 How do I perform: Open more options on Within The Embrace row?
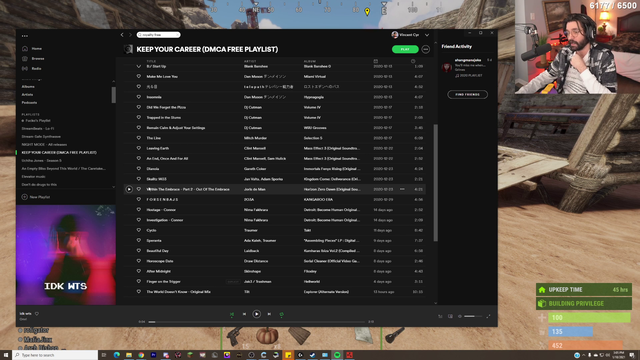pyautogui.click(x=402, y=189)
